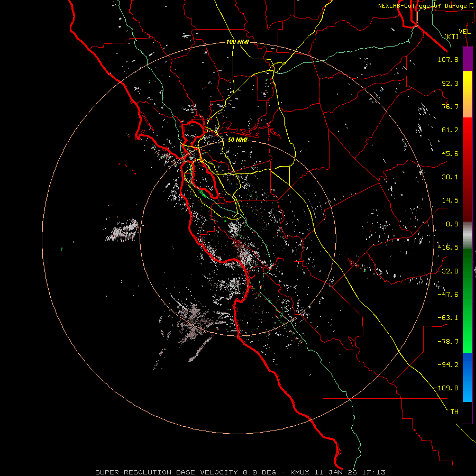Select the -109.8 scale value
This screenshot has height=476, width=476.
(446, 388)
